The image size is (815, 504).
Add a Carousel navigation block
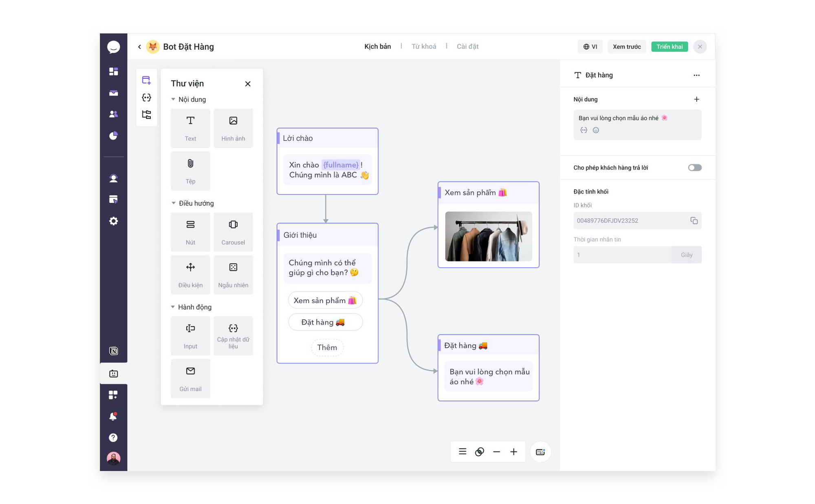[x=233, y=232]
